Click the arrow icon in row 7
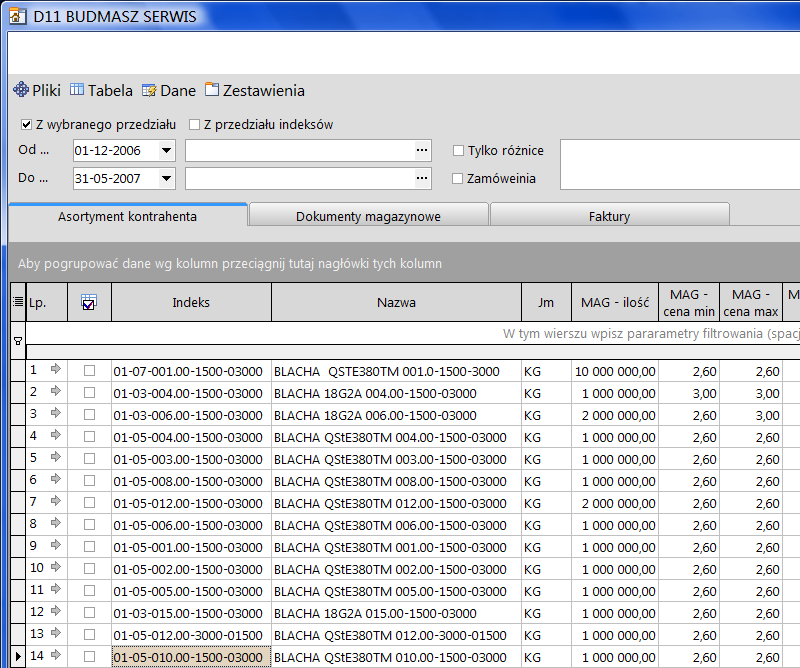Screen dimensions: 800x668 coord(56,501)
